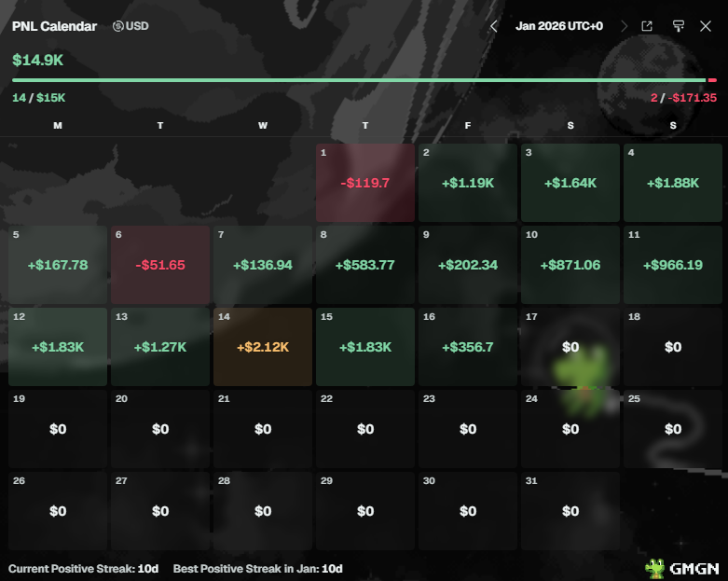The image size is (728, 581).
Task: Select day 22 cell showing $0
Action: pyautogui.click(x=365, y=429)
